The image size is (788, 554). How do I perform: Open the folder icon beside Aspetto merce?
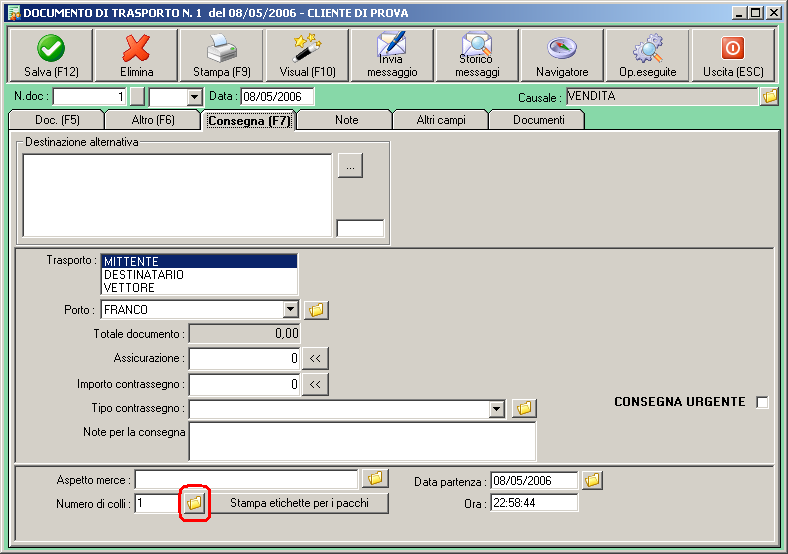[x=375, y=479]
